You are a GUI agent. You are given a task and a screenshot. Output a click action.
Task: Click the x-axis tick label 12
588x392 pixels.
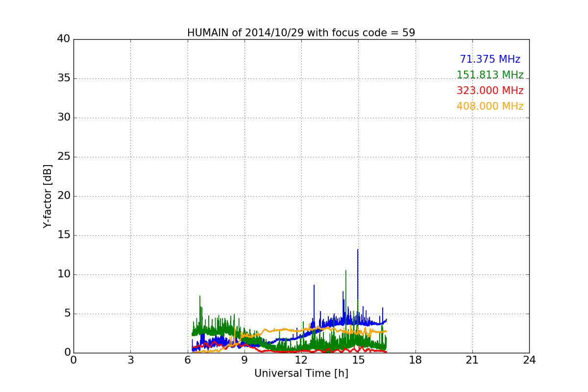click(301, 360)
